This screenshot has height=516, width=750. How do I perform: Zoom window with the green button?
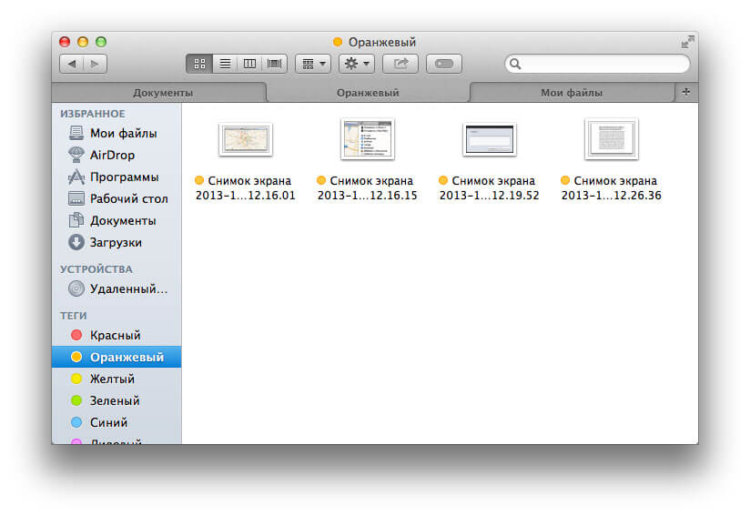101,42
